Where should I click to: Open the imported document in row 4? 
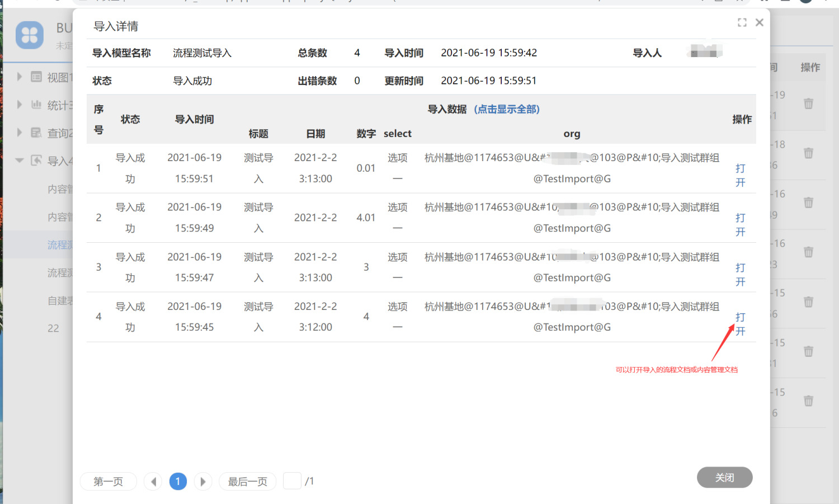pyautogui.click(x=740, y=324)
